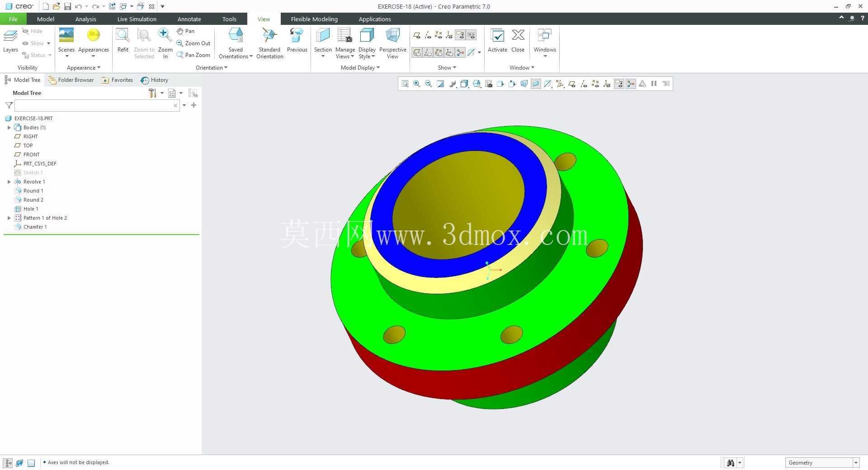868x470 pixels.
Task: Click the New file icon in quick access toolbar
Action: pyautogui.click(x=46, y=6)
